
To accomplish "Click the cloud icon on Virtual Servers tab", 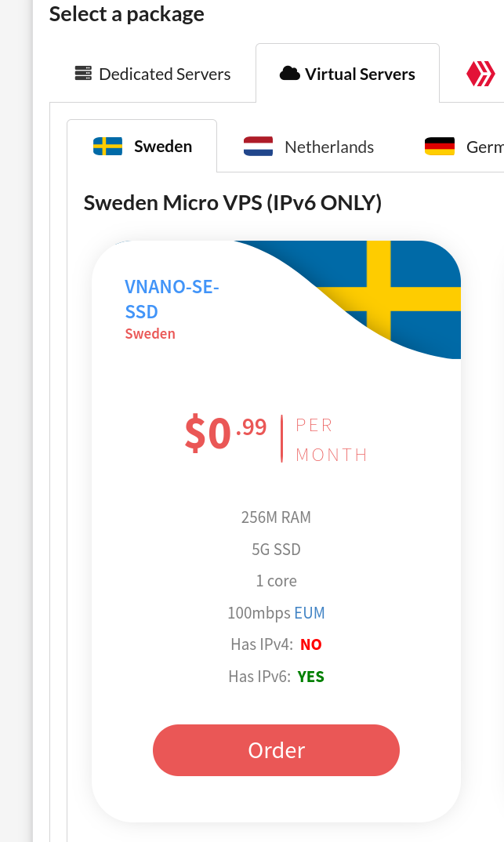I will point(289,74).
